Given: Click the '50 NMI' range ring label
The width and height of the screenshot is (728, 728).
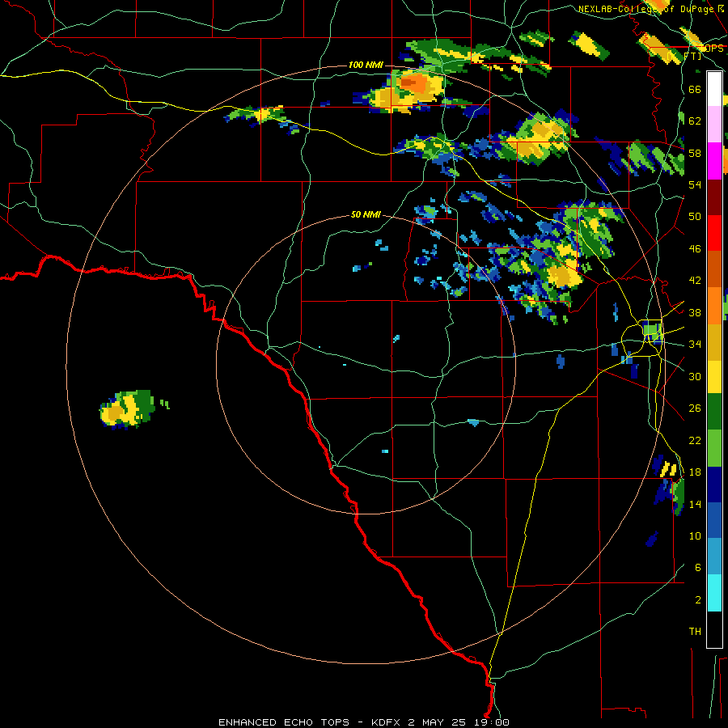Looking at the screenshot, I should pos(366,214).
